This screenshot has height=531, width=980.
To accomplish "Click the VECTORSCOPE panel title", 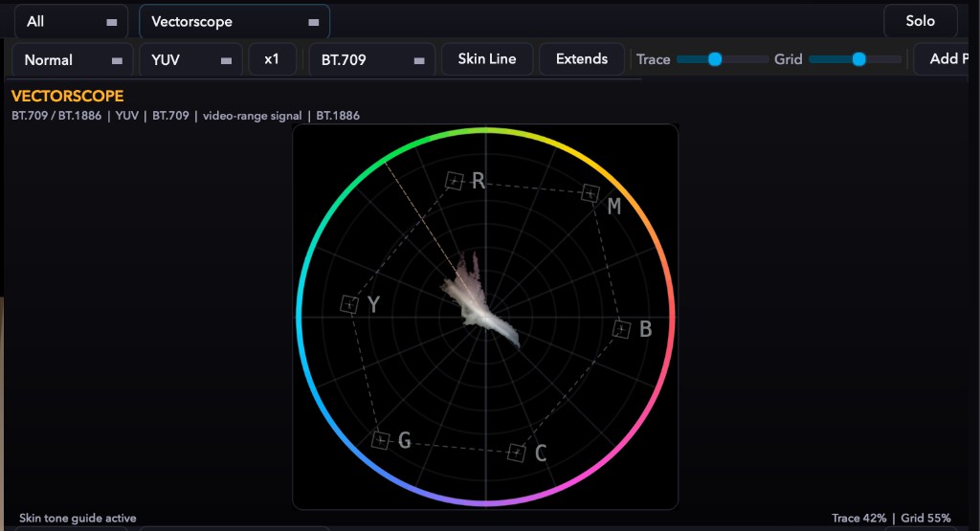I will pos(68,97).
